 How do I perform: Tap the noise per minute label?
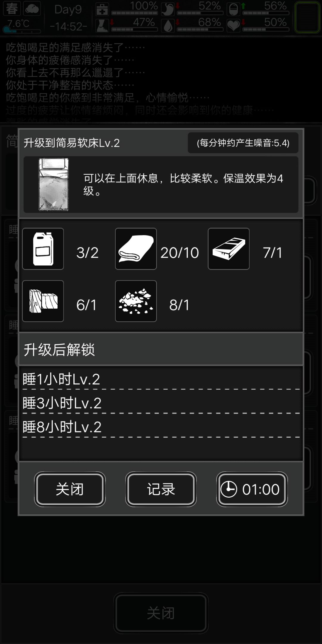[x=243, y=143]
